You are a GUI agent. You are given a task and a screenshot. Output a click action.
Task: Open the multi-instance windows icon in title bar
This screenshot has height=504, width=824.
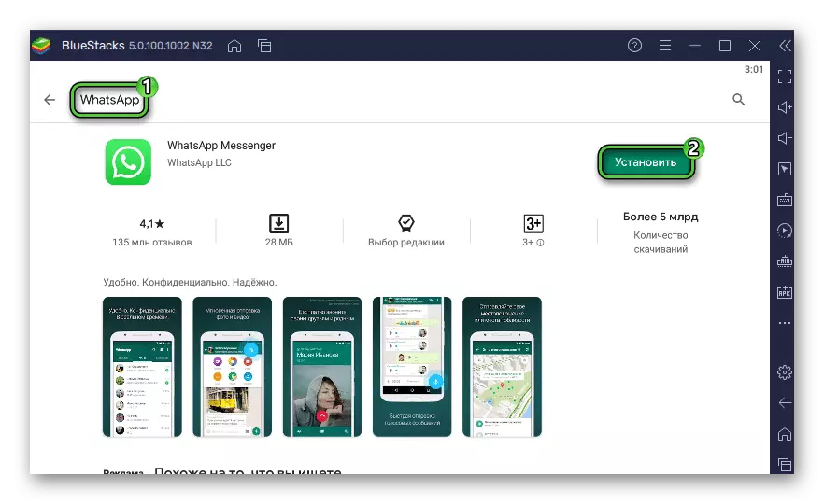(x=264, y=46)
